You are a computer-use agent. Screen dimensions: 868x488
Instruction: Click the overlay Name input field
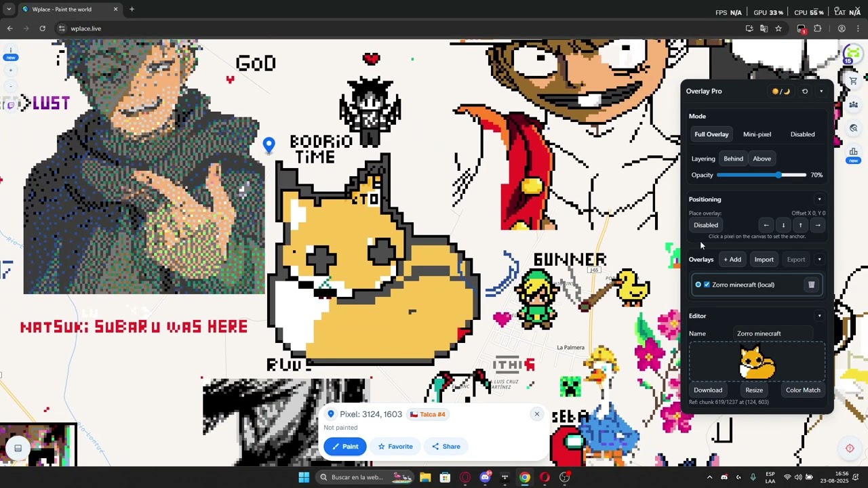(774, 333)
